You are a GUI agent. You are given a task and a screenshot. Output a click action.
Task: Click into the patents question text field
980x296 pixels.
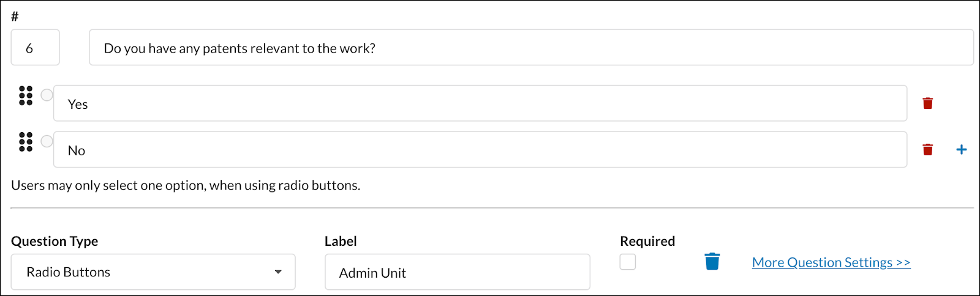coord(531,48)
